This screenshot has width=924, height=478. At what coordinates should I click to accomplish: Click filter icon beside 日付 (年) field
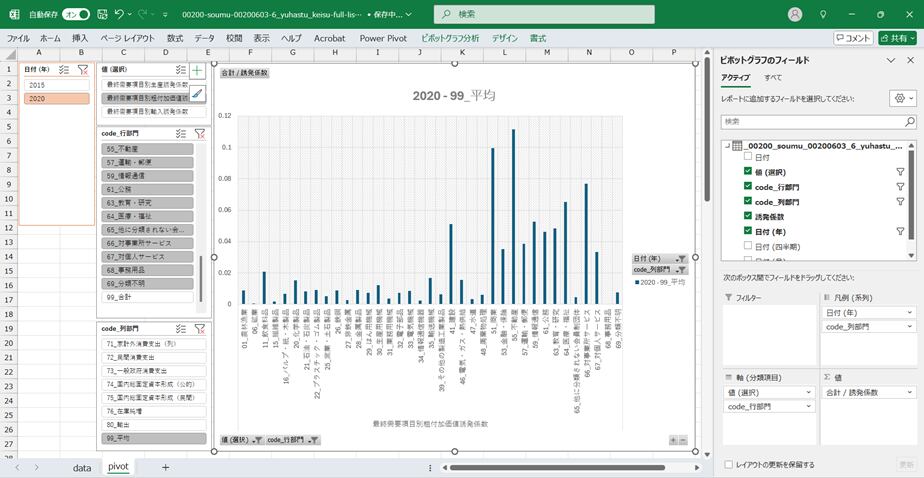pyautogui.click(x=900, y=232)
